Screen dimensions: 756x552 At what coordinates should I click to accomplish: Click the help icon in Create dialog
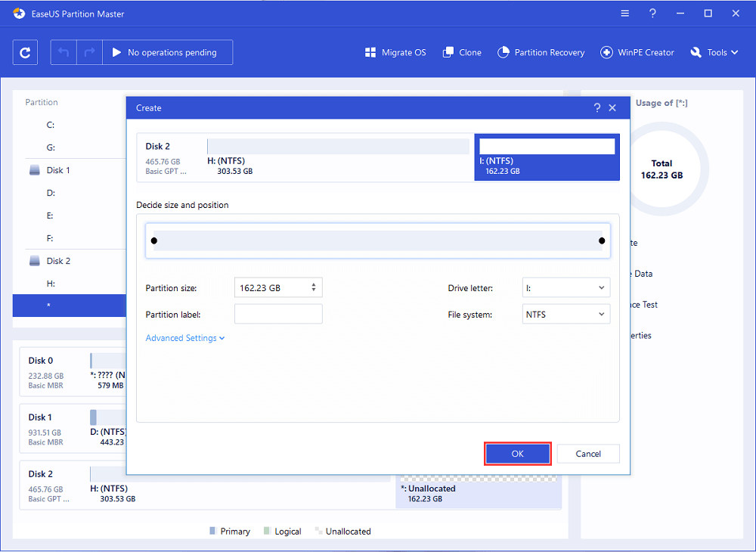pos(597,108)
